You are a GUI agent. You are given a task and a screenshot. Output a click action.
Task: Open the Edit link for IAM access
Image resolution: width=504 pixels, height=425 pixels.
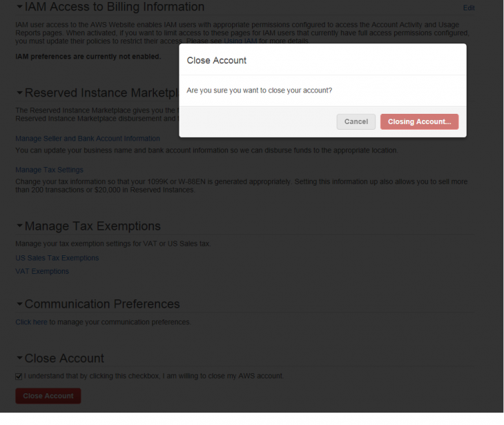[469, 8]
